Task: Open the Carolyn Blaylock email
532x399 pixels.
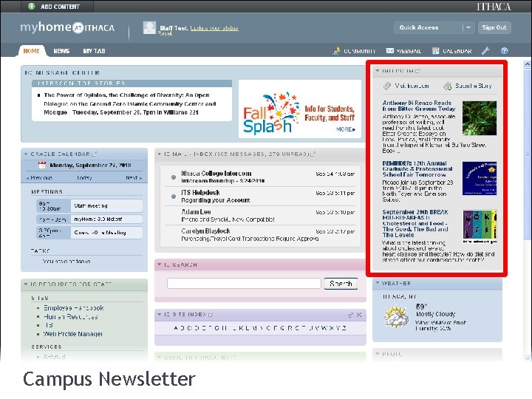Action: (261, 235)
